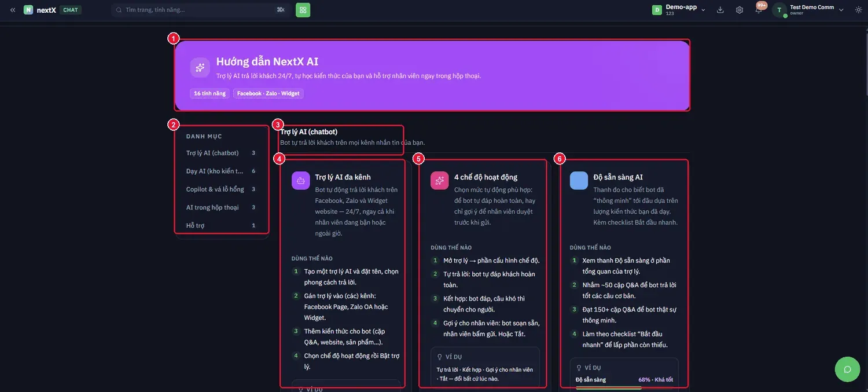Select the Trợ lý AI (chatbot) category
Screen dimensions: 868x392
(x=221, y=153)
